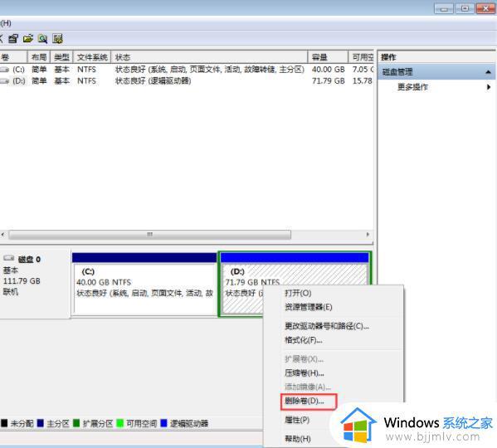Choose 删除卷(D) from context menu
Screen dimensions: 497x448
coord(305,401)
